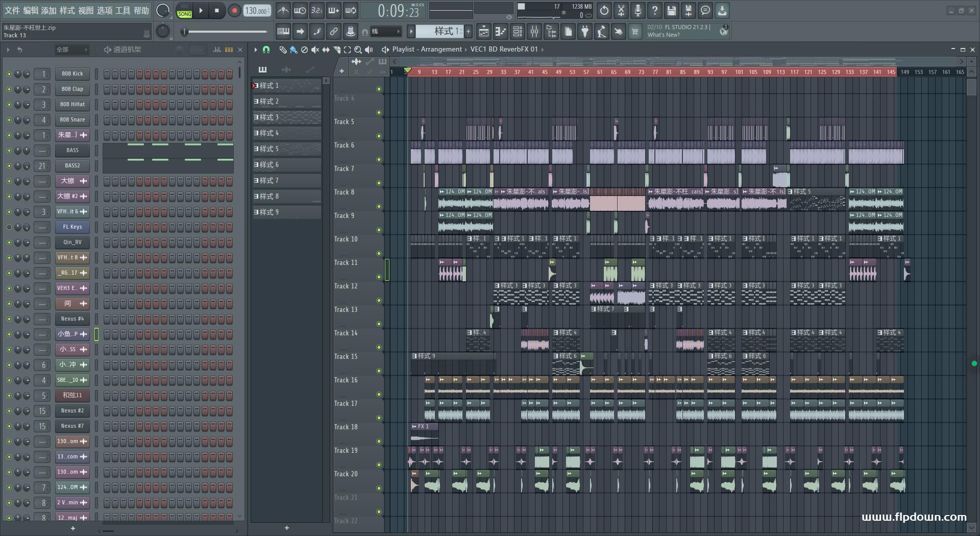Toggle the PAT/SONG mode switch
Image resolution: width=980 pixels, height=536 pixels.
pos(184,11)
